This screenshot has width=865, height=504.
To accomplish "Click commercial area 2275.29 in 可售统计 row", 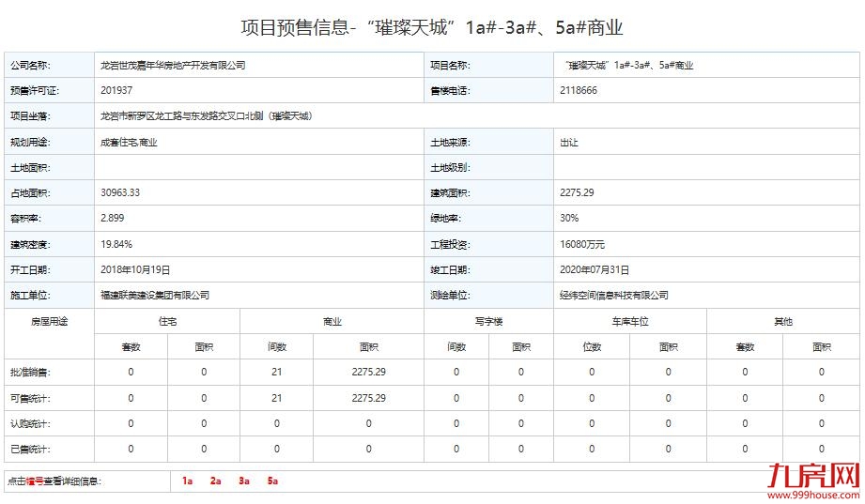I will coord(368,398).
